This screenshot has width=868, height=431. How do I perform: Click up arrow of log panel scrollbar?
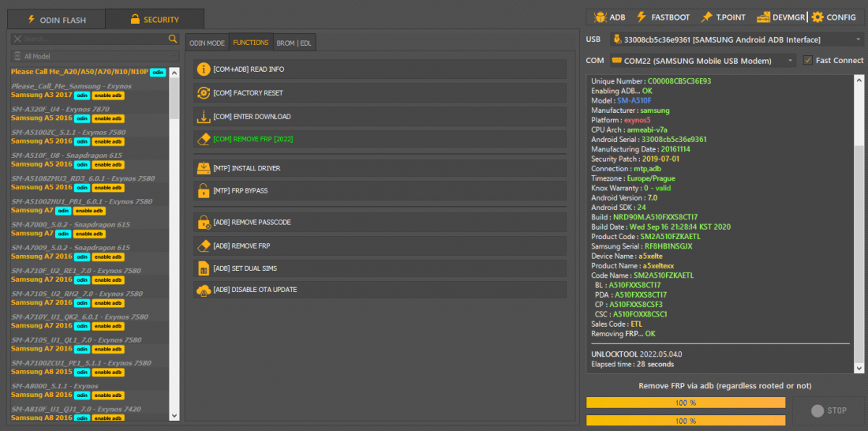(859, 81)
